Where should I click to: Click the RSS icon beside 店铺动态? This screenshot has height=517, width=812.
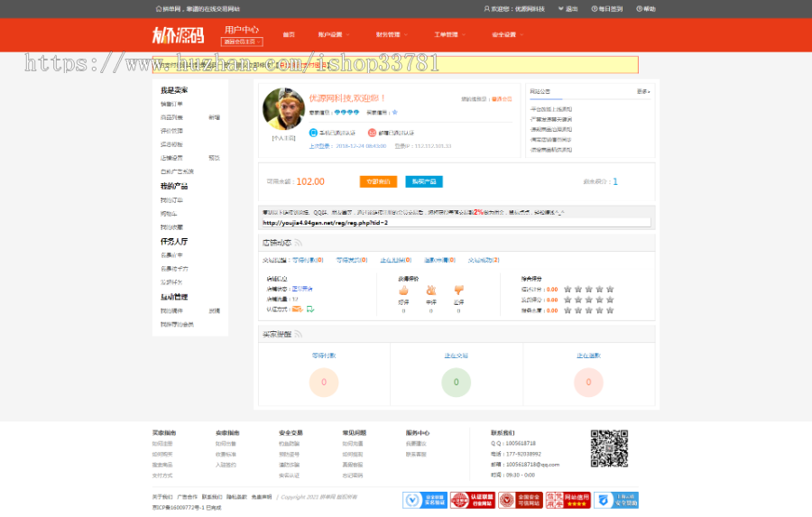[x=299, y=243]
